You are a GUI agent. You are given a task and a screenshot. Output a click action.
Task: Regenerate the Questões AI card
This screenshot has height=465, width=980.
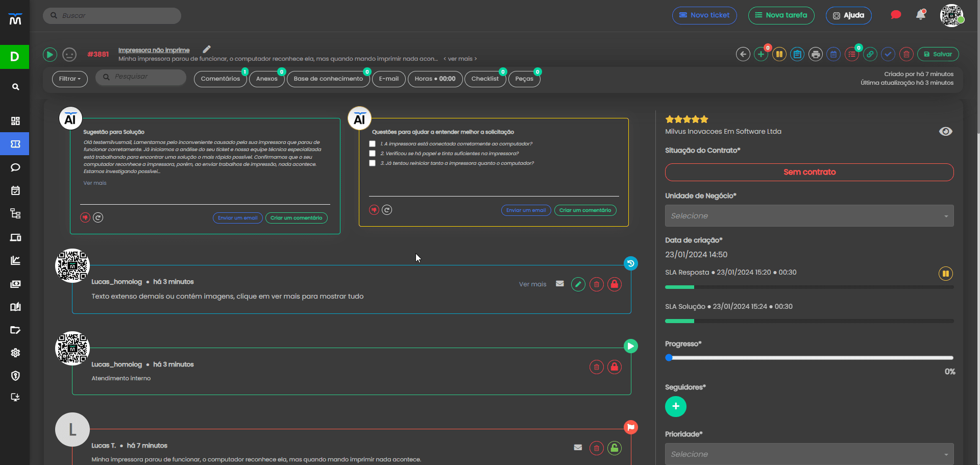click(x=387, y=210)
